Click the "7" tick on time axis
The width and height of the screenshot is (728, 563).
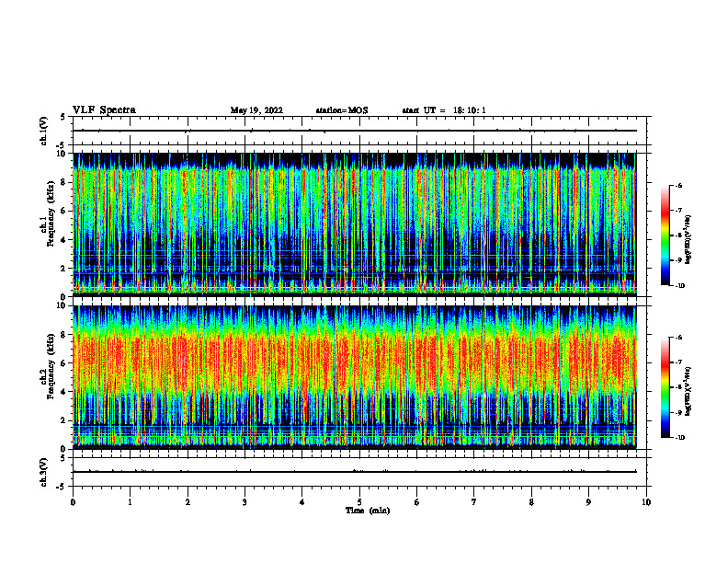click(474, 502)
